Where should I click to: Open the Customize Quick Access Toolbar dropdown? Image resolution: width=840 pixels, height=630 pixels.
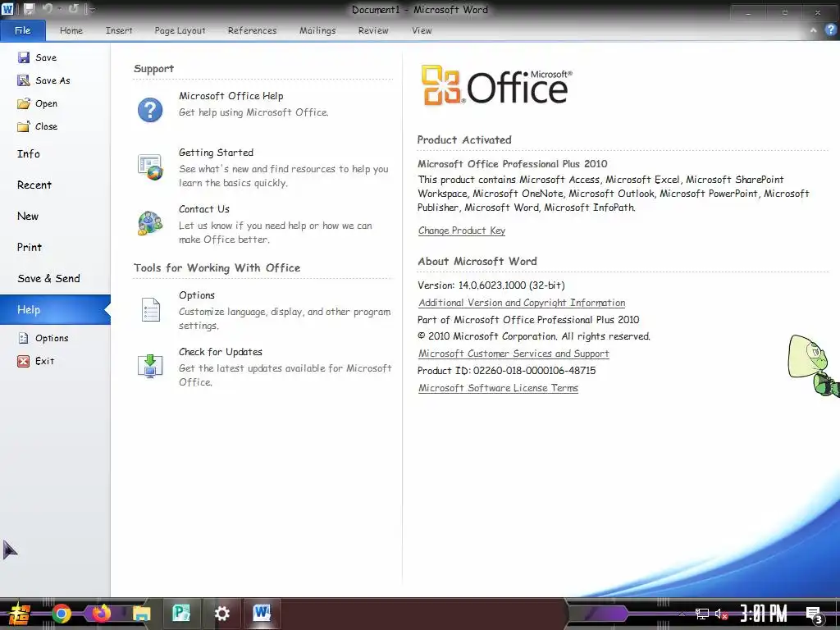[x=93, y=9]
